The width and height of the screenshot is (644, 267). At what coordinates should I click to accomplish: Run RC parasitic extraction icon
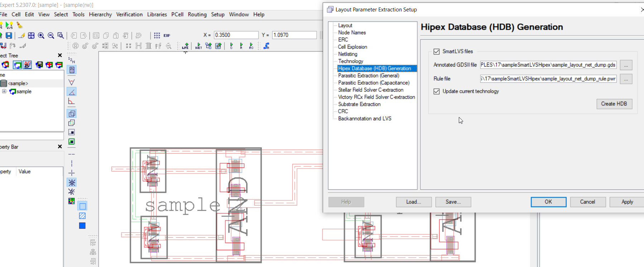pyautogui.click(x=251, y=46)
